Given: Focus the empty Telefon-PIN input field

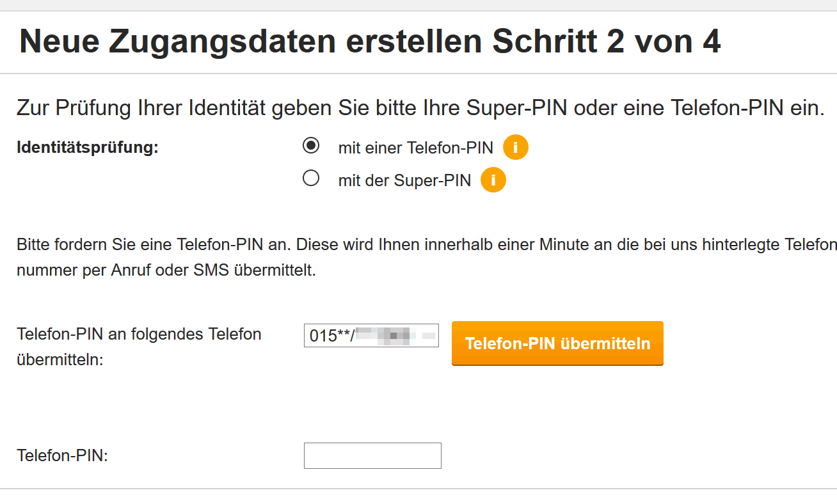Looking at the screenshot, I should coord(372,455).
